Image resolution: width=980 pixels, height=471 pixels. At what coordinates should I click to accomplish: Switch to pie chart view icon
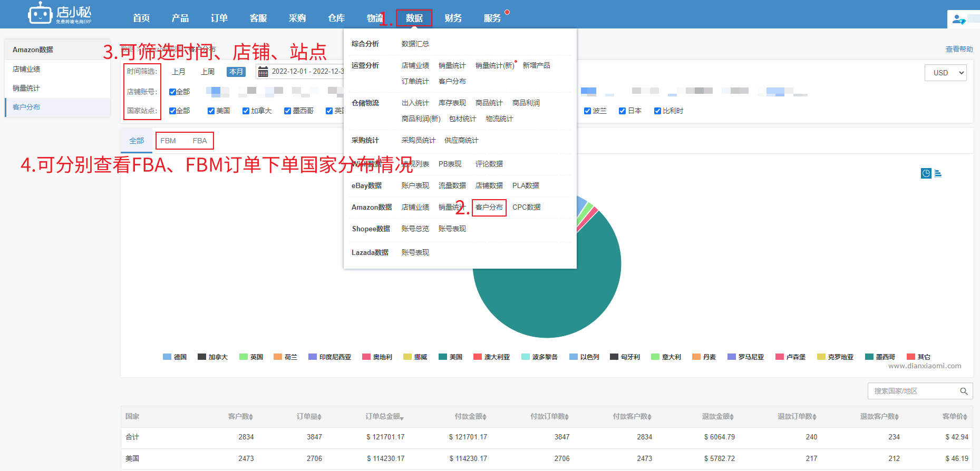pos(926,173)
